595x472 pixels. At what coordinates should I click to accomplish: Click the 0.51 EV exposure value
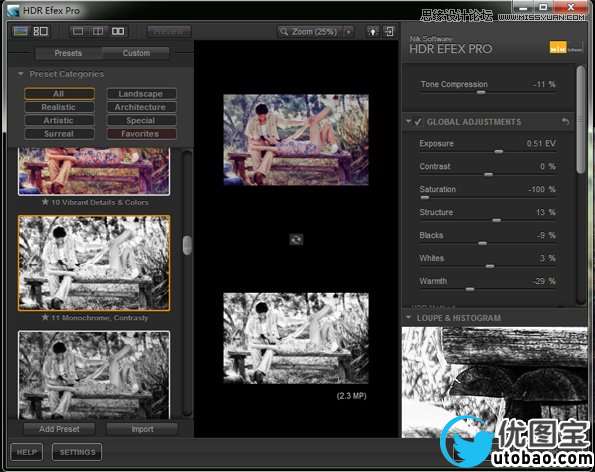[x=541, y=143]
